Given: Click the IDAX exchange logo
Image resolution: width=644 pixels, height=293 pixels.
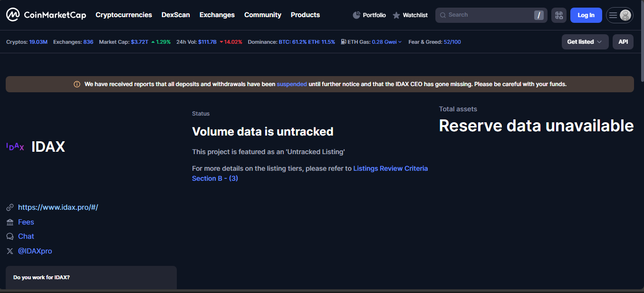Looking at the screenshot, I should (15, 147).
